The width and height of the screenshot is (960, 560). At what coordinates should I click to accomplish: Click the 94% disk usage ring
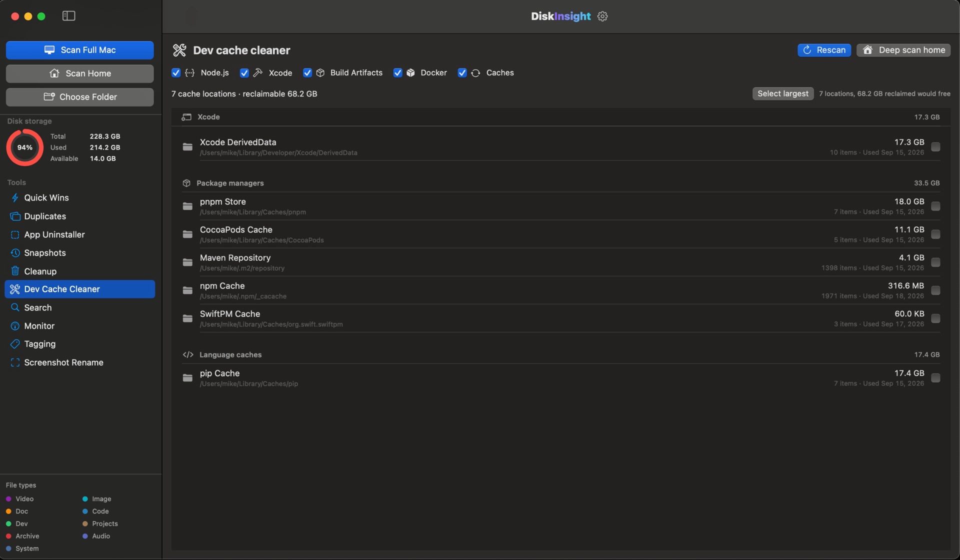click(24, 147)
